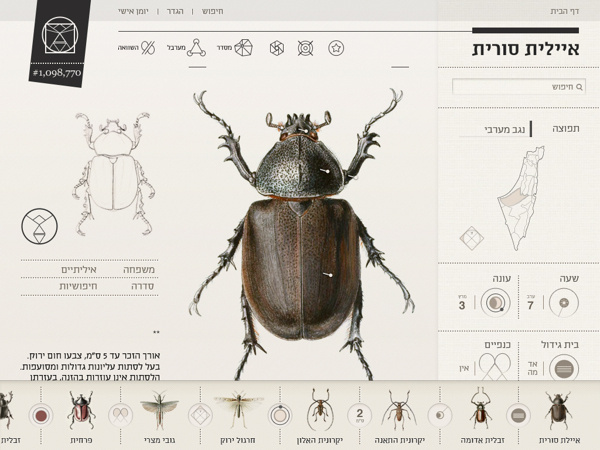Open the יומן אישי personal journal

tap(133, 11)
